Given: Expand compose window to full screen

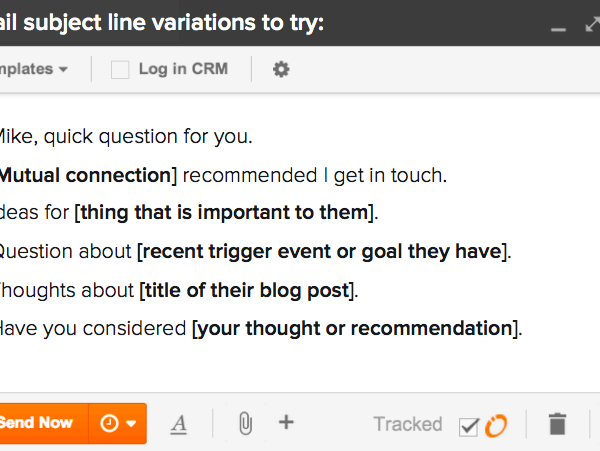Looking at the screenshot, I should coord(593,24).
